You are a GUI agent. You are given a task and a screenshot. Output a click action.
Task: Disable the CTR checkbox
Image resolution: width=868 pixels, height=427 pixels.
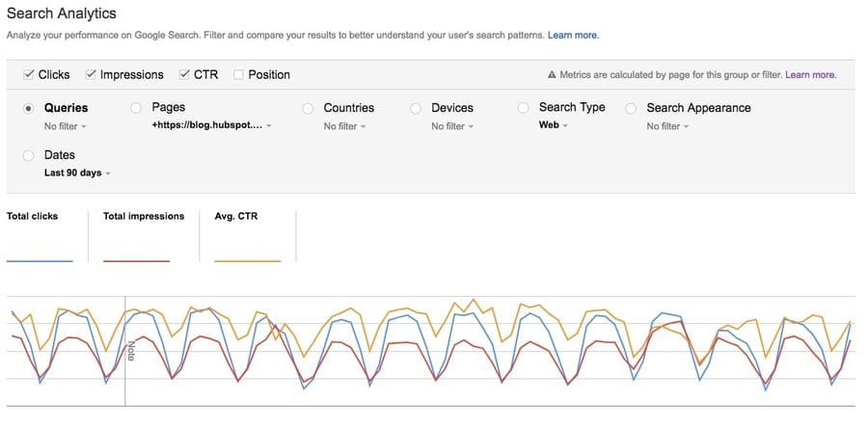(184, 75)
